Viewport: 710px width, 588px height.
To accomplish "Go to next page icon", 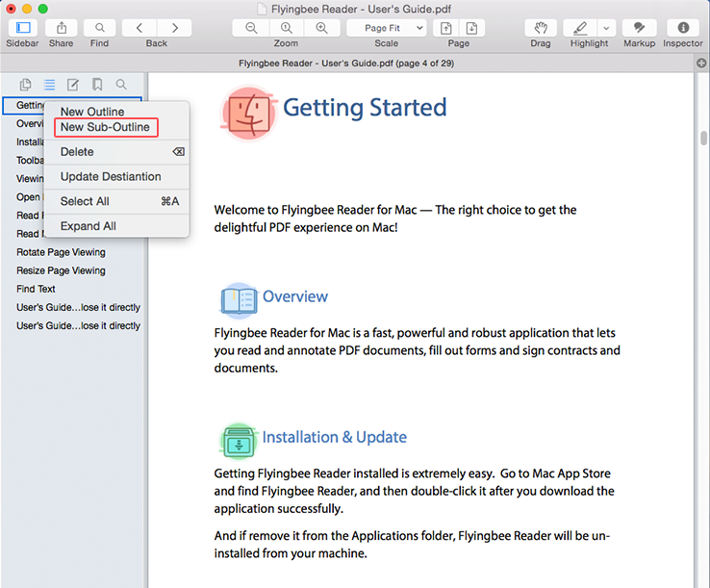I will click(471, 28).
